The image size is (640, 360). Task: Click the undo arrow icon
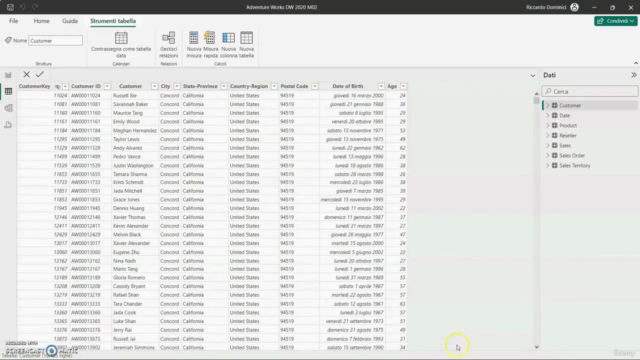point(23,7)
